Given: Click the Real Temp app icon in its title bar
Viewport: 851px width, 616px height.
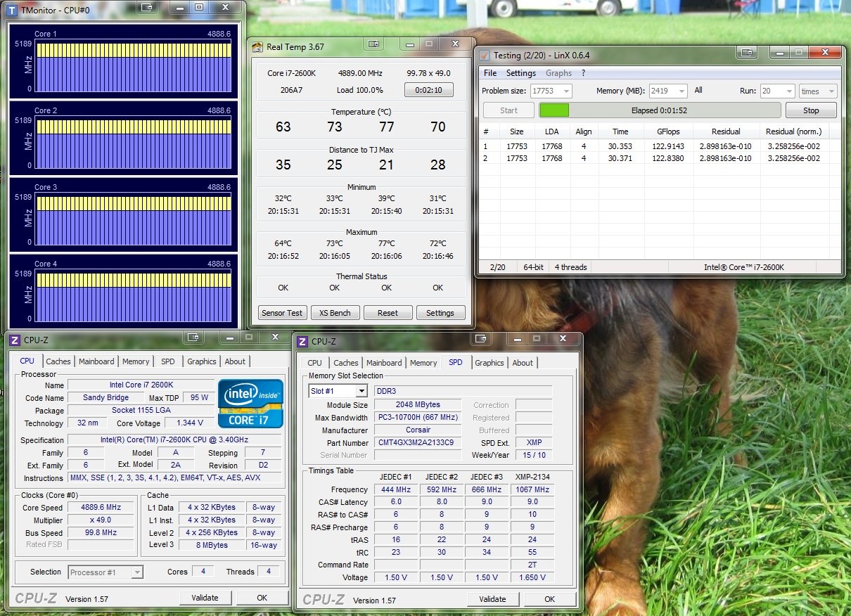Looking at the screenshot, I should pos(258,46).
